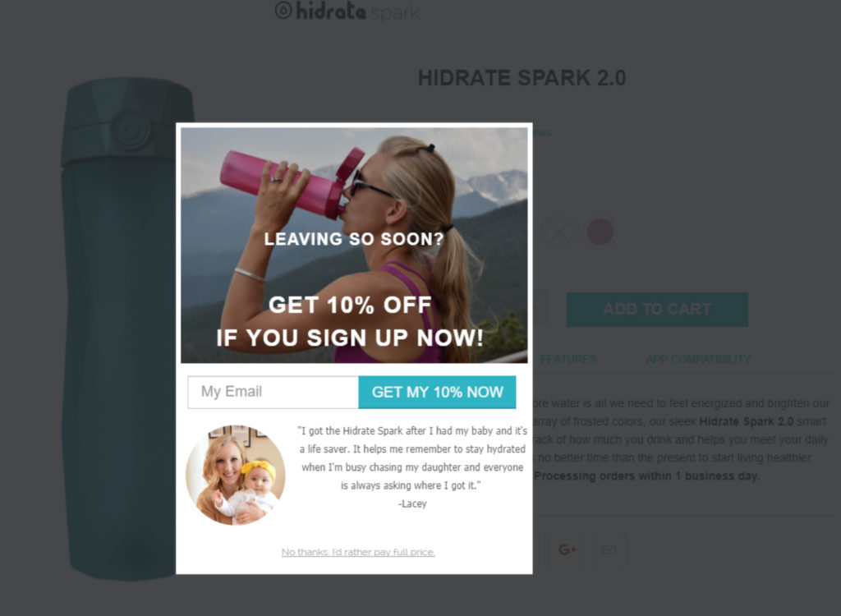
Task: Click the woman drinking popup banner image
Action: coord(354,246)
